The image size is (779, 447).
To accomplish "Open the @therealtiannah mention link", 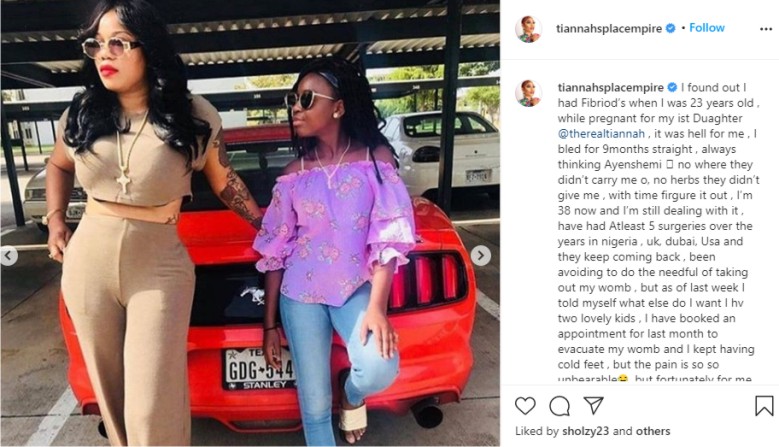I will point(601,134).
